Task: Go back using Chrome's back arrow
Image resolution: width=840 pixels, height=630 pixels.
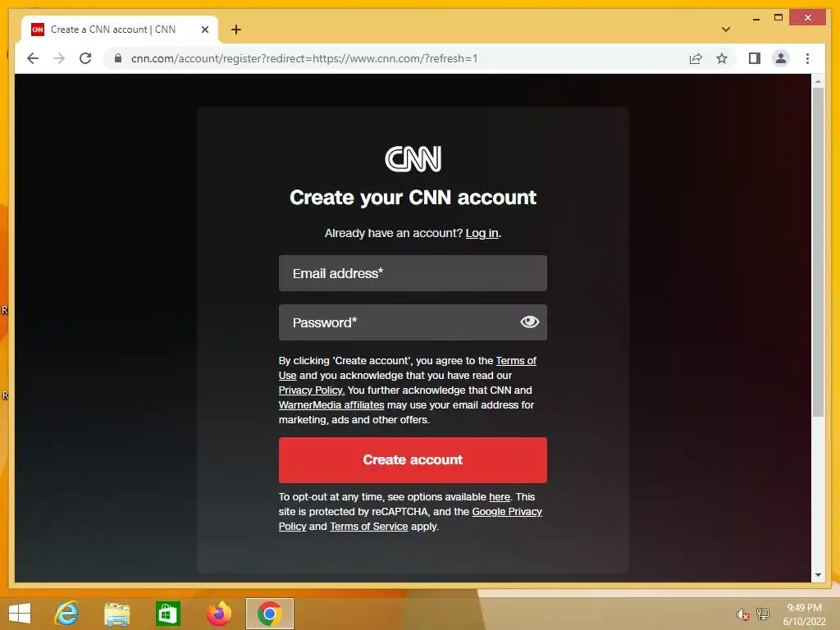Action: pos(33,58)
